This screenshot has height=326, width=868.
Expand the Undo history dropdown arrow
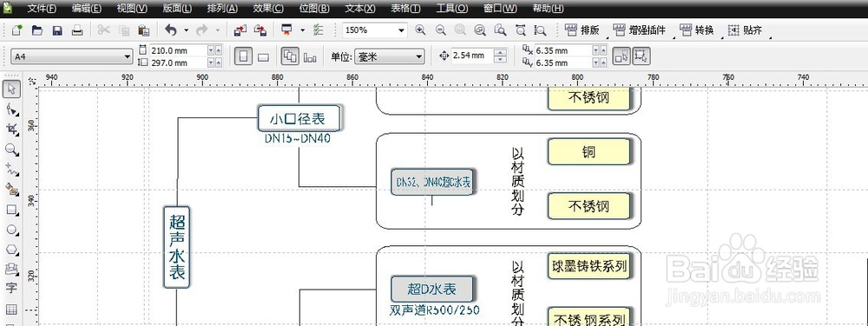coord(186,30)
